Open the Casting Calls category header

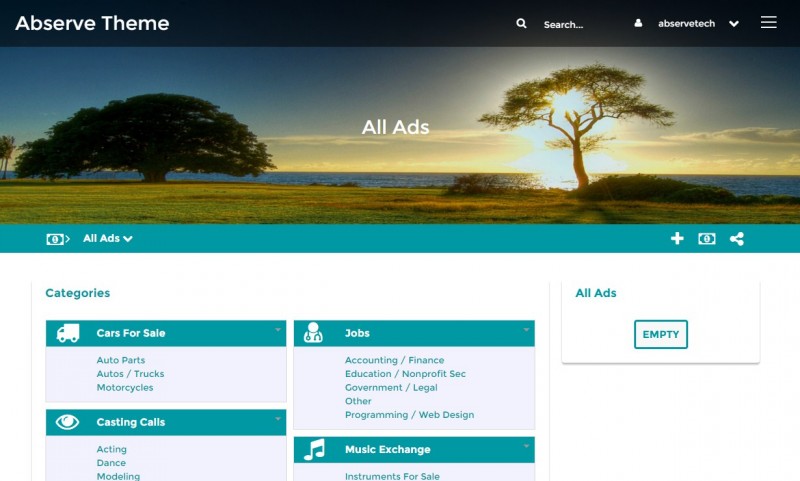tap(166, 422)
